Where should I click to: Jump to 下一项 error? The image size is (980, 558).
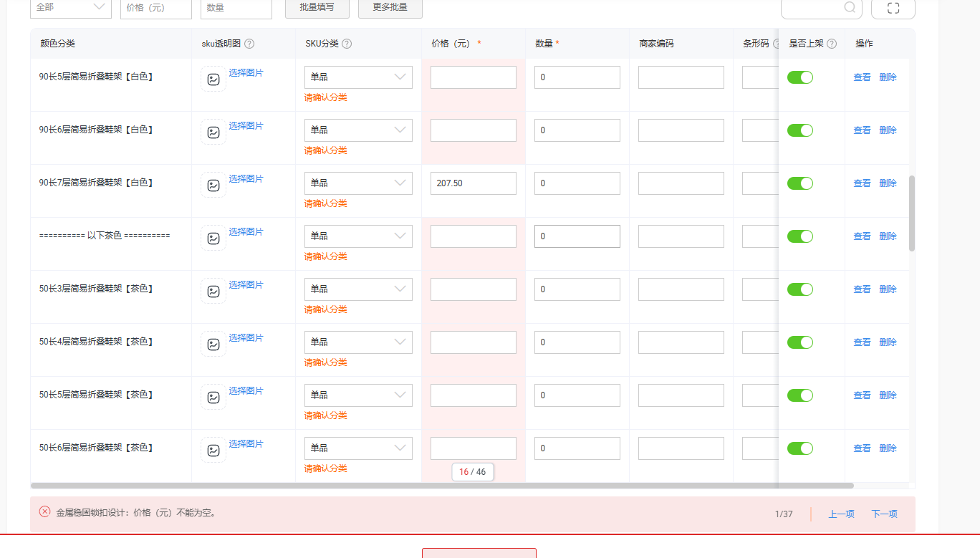pyautogui.click(x=884, y=514)
